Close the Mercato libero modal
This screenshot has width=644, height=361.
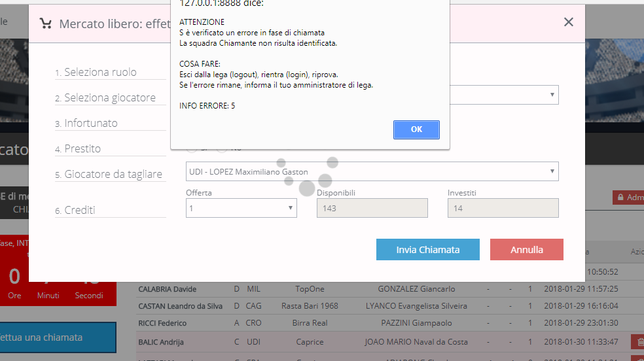tap(568, 22)
